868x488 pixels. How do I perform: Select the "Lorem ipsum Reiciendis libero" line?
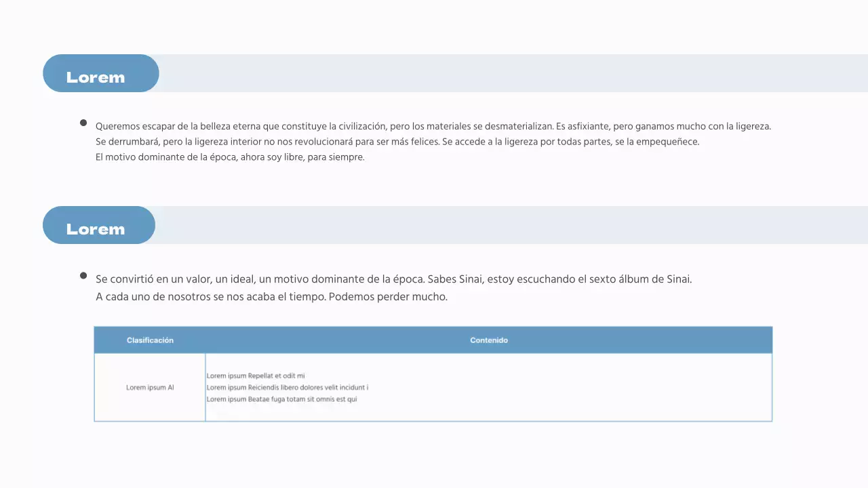(x=287, y=388)
